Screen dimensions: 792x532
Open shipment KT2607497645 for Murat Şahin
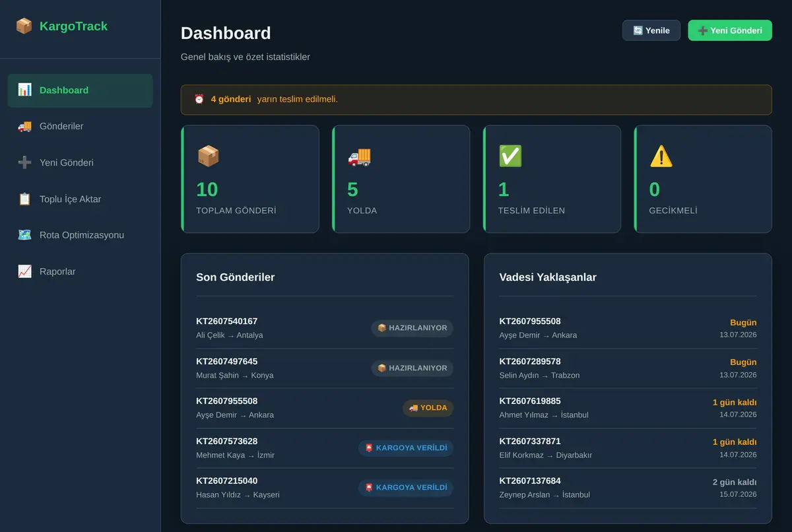[325, 368]
